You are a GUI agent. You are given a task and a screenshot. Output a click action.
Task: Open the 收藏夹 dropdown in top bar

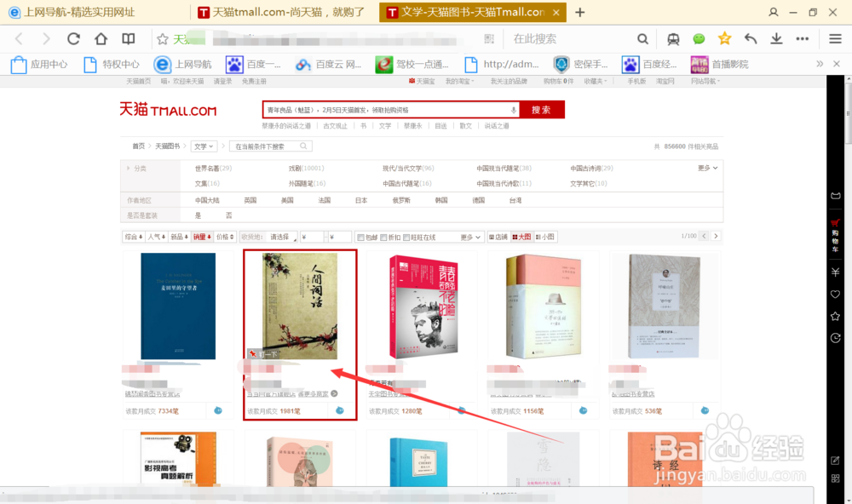(596, 82)
